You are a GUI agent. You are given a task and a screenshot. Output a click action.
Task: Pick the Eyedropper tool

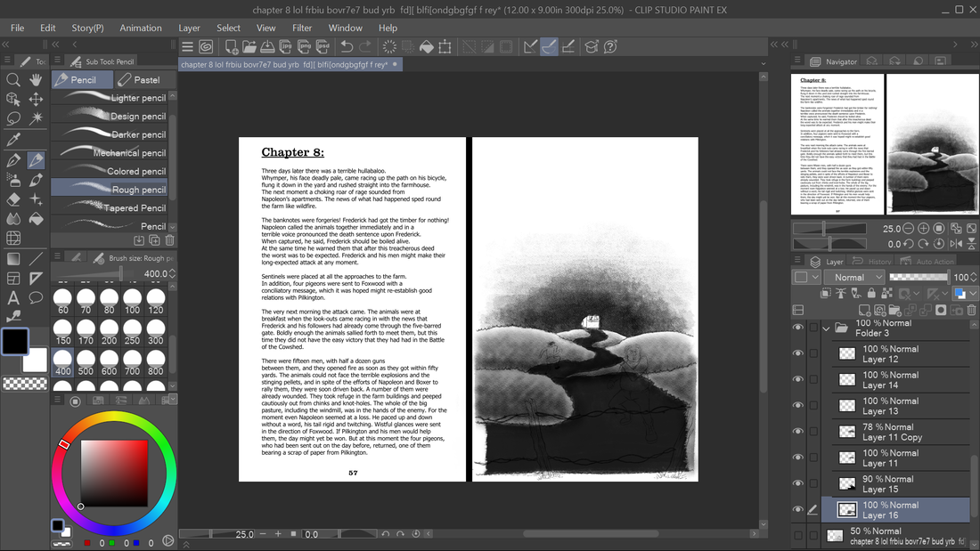click(13, 140)
